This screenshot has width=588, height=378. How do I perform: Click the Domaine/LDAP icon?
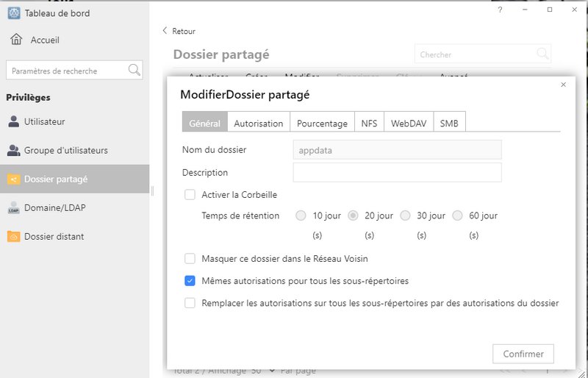[13, 208]
